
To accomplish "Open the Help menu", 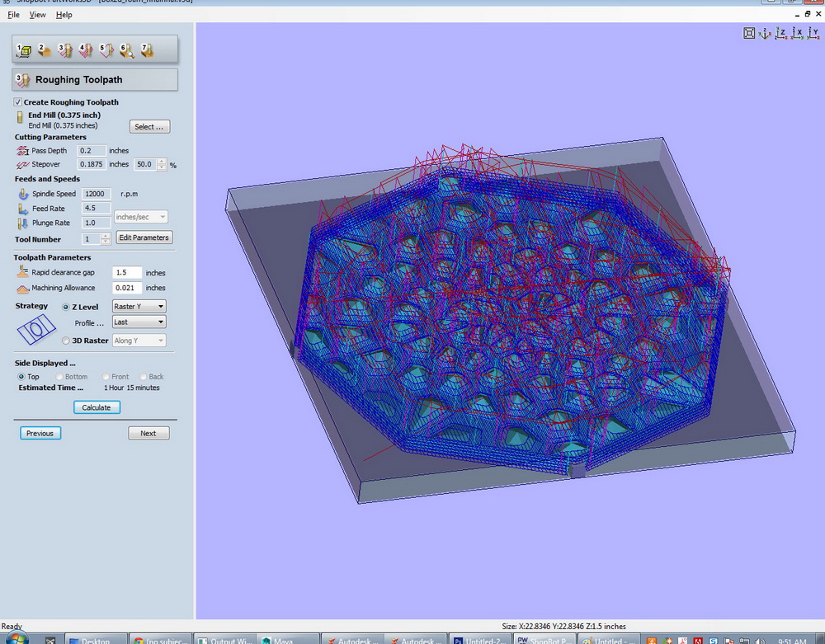I will click(64, 15).
